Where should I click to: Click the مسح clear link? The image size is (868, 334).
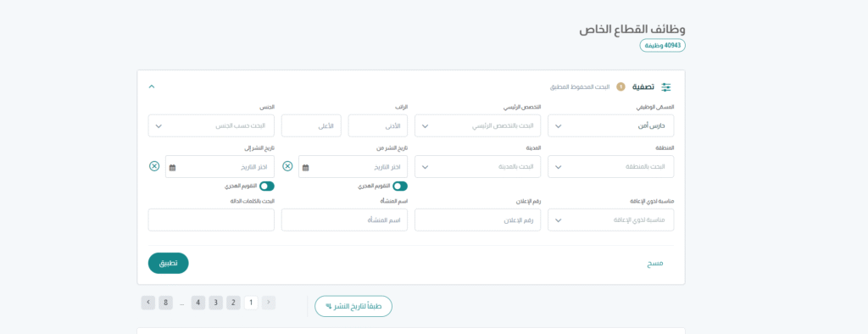click(655, 264)
